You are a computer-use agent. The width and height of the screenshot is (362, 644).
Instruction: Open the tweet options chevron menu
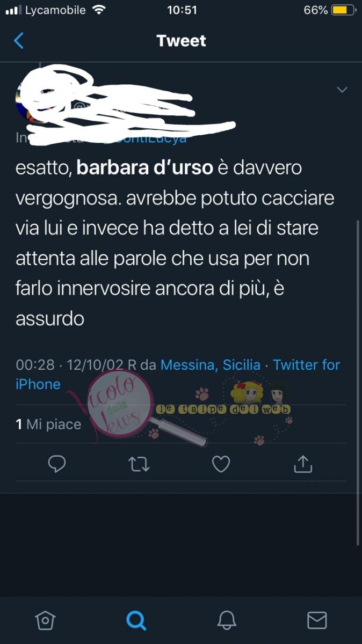pos(342,90)
